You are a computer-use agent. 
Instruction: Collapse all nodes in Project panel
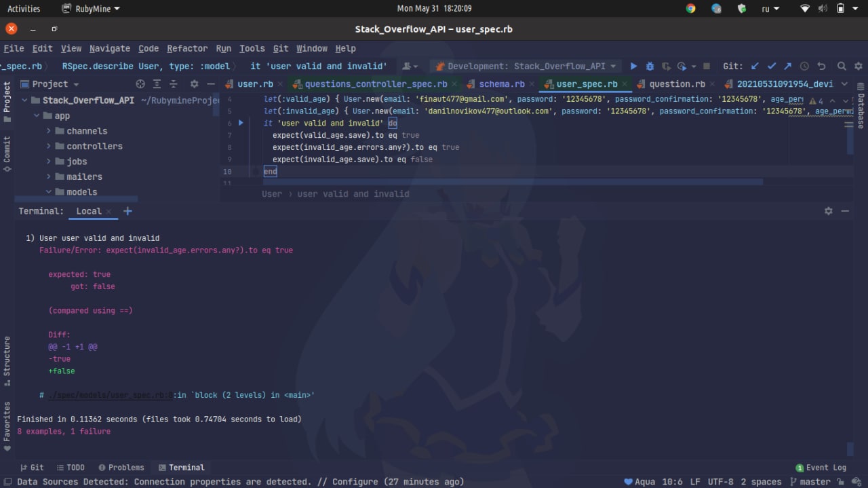point(173,84)
